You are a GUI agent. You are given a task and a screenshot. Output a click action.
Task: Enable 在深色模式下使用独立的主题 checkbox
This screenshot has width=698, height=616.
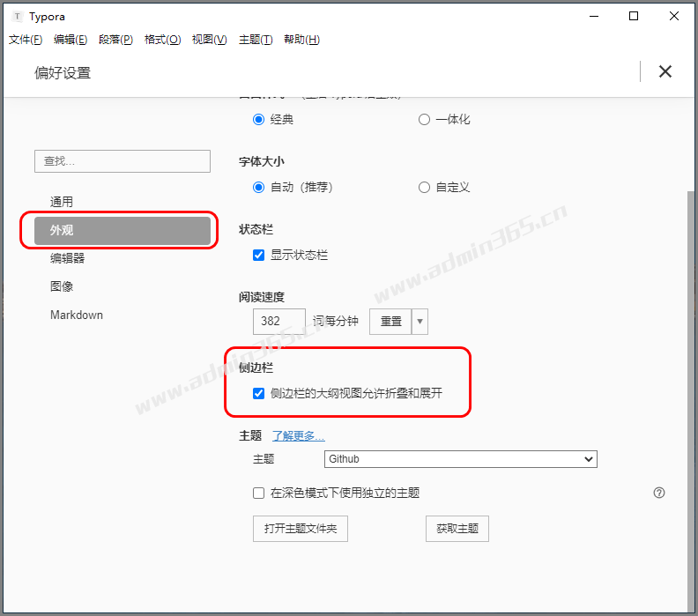click(258, 494)
